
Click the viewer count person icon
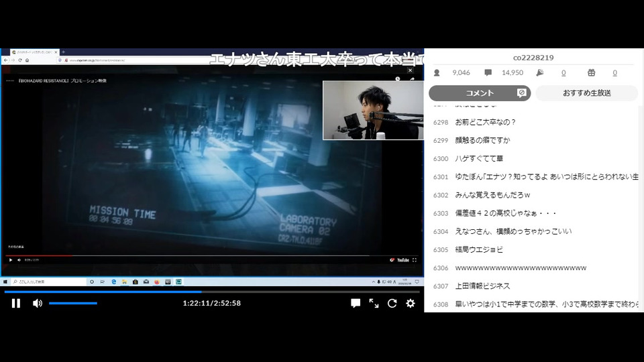tap(437, 72)
